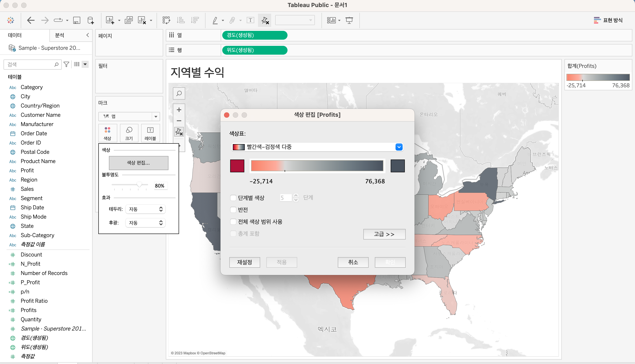
Task: Click the 고급 >> button
Action: pos(384,234)
